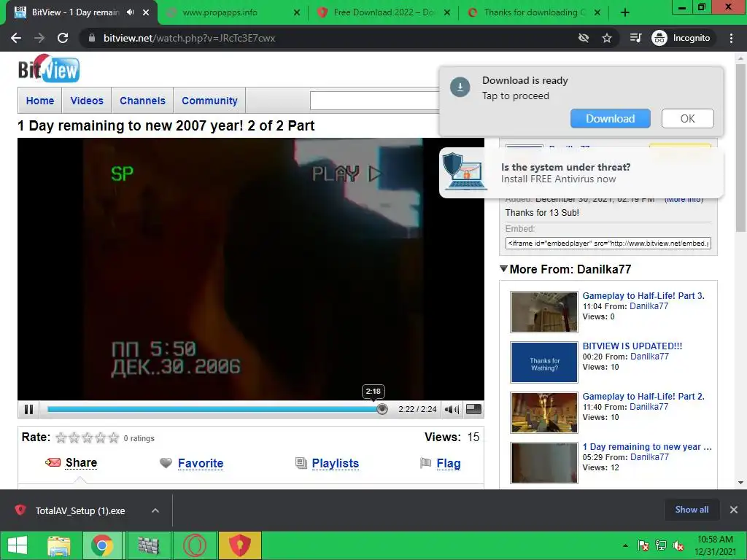Open the Home tab

pyautogui.click(x=40, y=101)
